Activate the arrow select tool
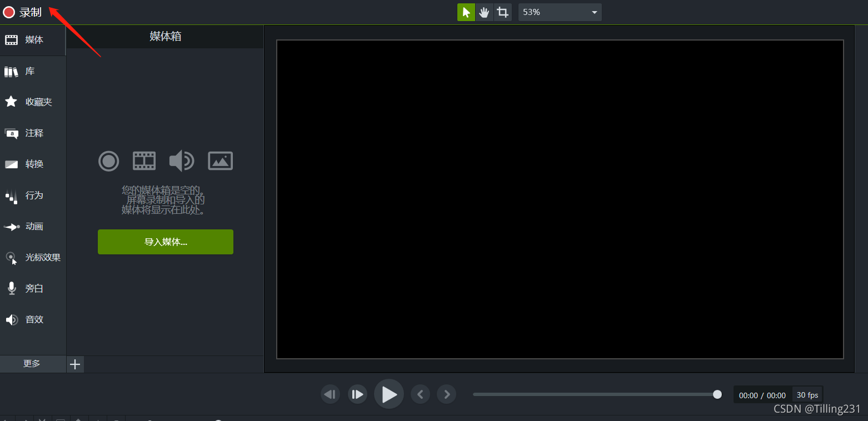This screenshot has height=421, width=868. (466, 12)
